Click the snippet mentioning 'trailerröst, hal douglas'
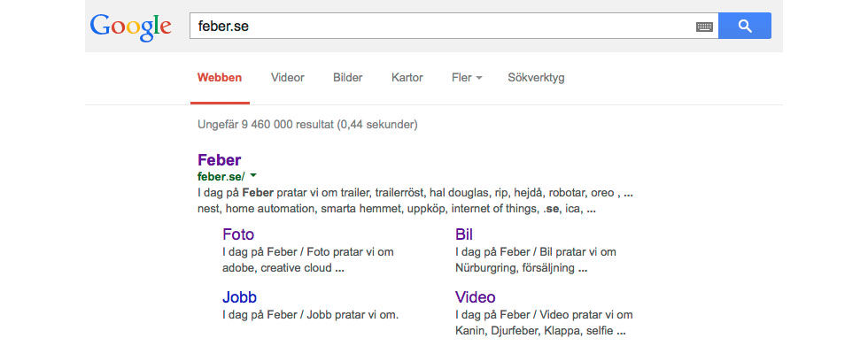Image resolution: width=868 pixels, height=346 pixels. coord(415,193)
